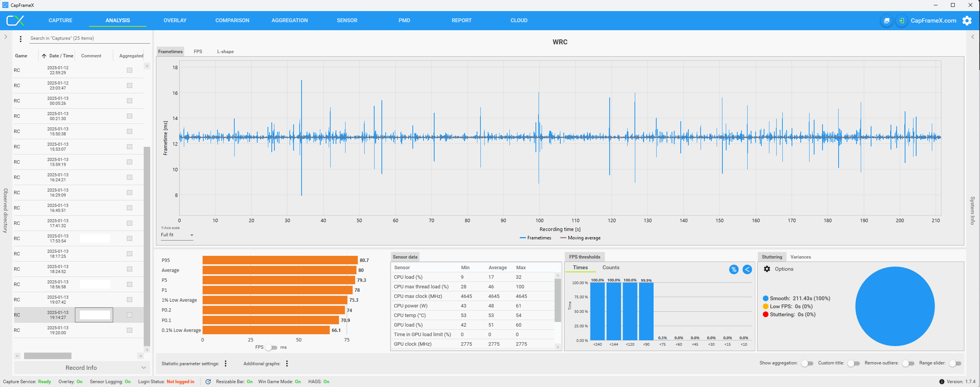Click the Search in Captures input field
The image size is (980, 387).
[x=89, y=38]
